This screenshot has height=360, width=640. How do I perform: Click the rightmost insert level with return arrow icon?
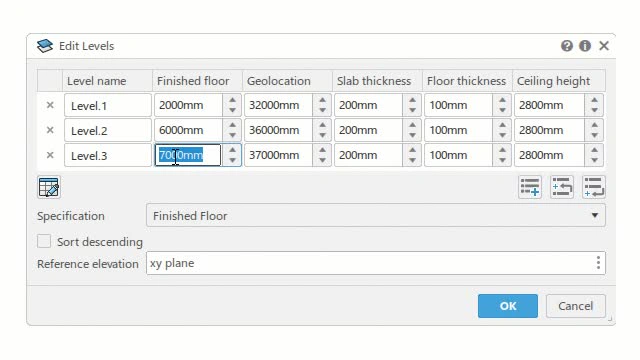point(594,187)
